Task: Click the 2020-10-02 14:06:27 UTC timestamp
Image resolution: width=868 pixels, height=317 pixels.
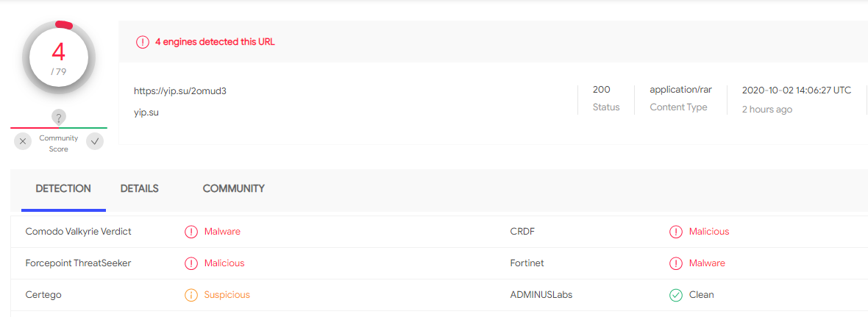Action: [797, 90]
